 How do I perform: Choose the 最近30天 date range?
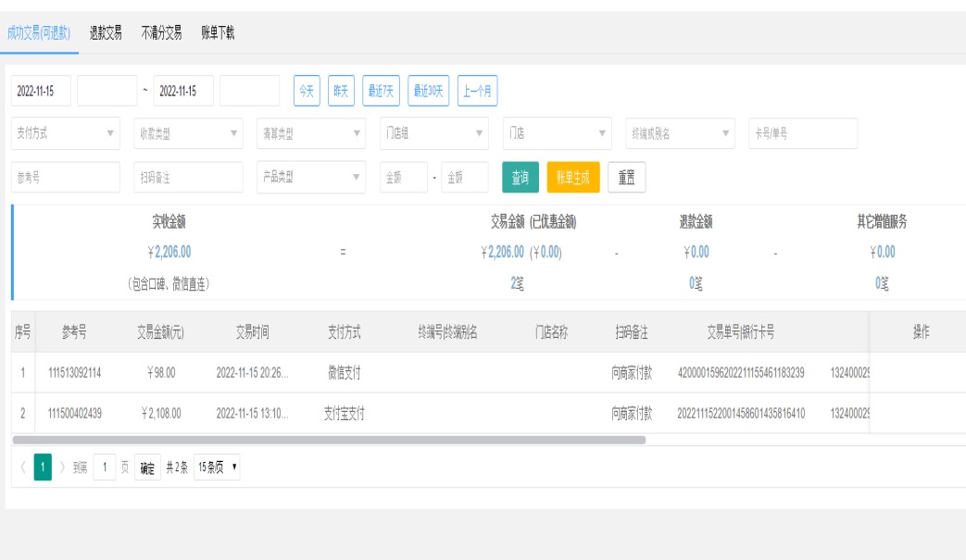pos(428,91)
